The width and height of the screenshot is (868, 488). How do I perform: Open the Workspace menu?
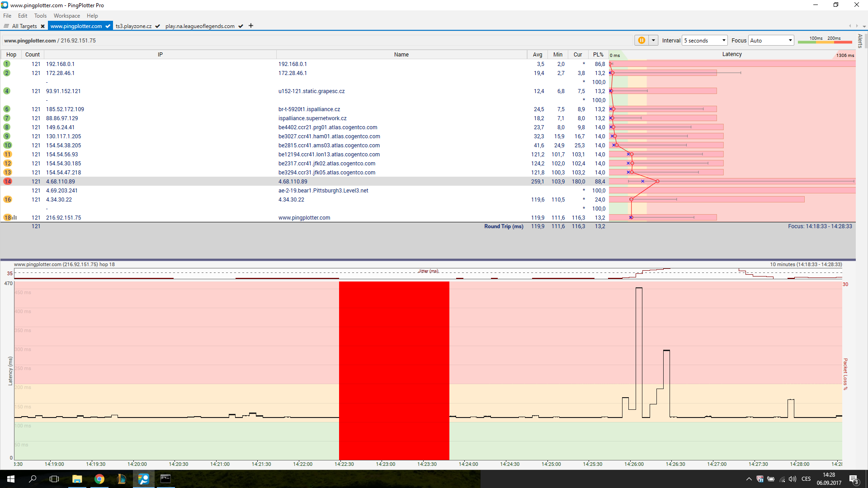coord(66,15)
